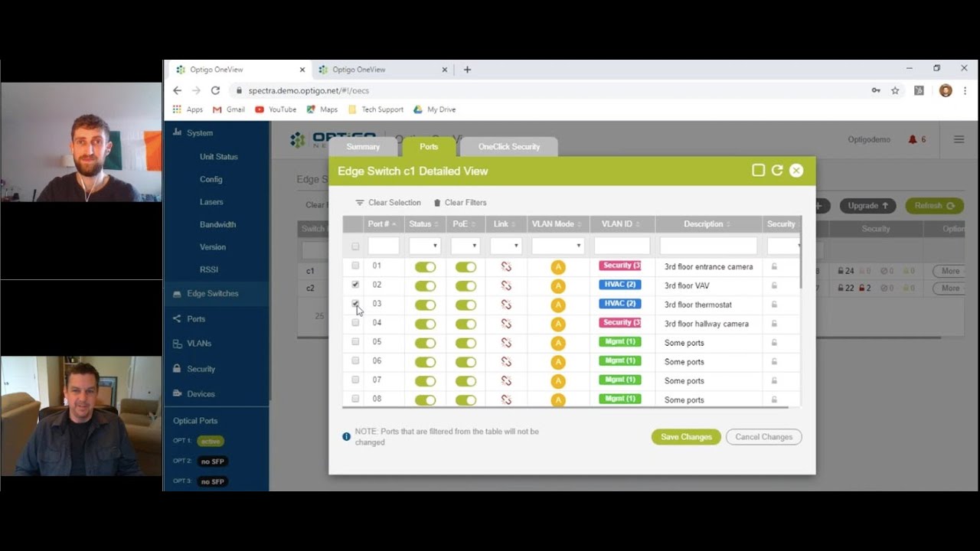Click the refresh icon in dialog header
The width and height of the screenshot is (980, 551).
pyautogui.click(x=777, y=171)
